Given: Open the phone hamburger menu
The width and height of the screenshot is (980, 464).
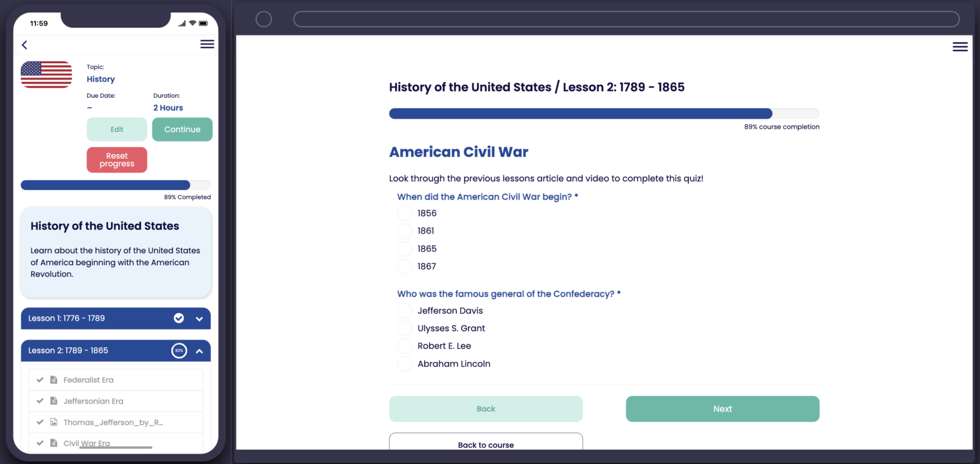Looking at the screenshot, I should (207, 44).
